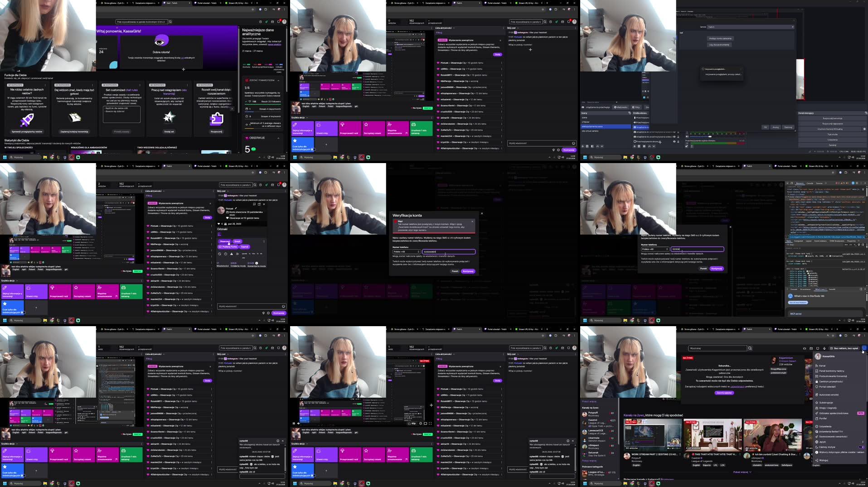The width and height of the screenshot is (868, 487).
Task: Collapse the OBSERWUJE section in creator dashboard
Action: pos(278,138)
